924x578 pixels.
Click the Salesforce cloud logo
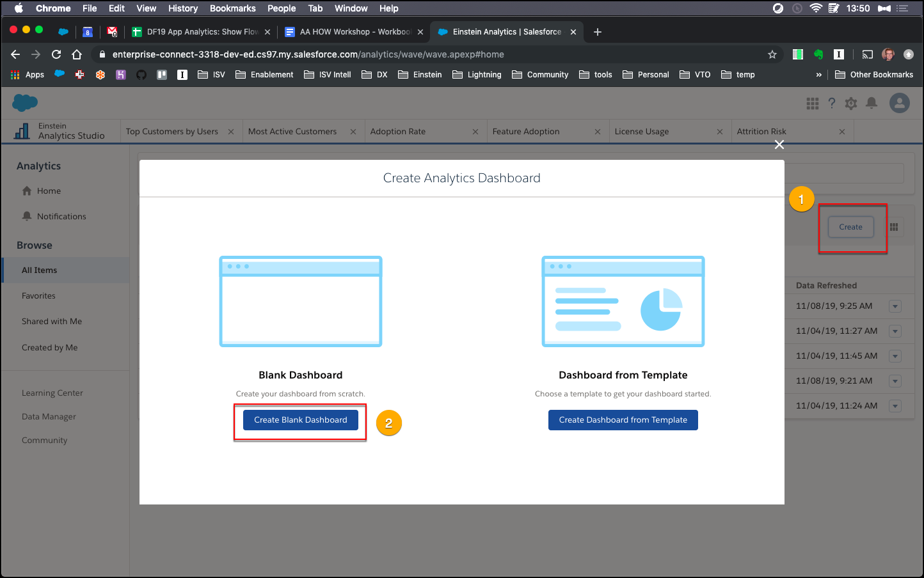(25, 102)
